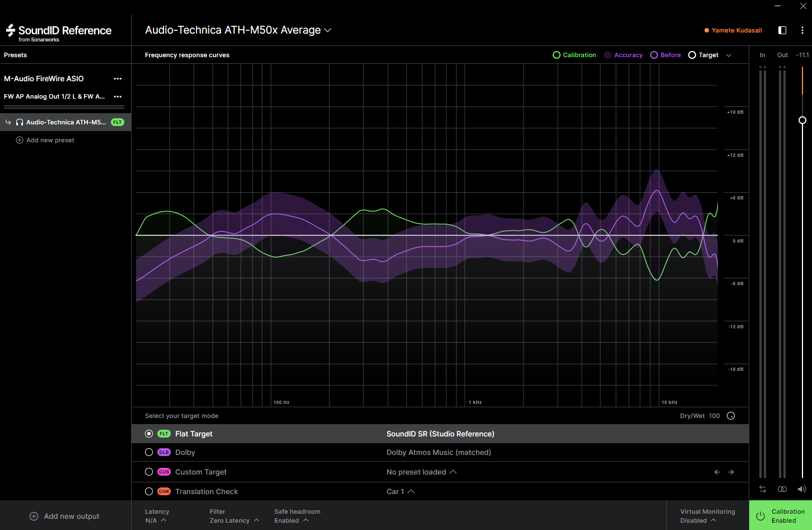Click Add new output
The image size is (812, 530).
pos(64,516)
